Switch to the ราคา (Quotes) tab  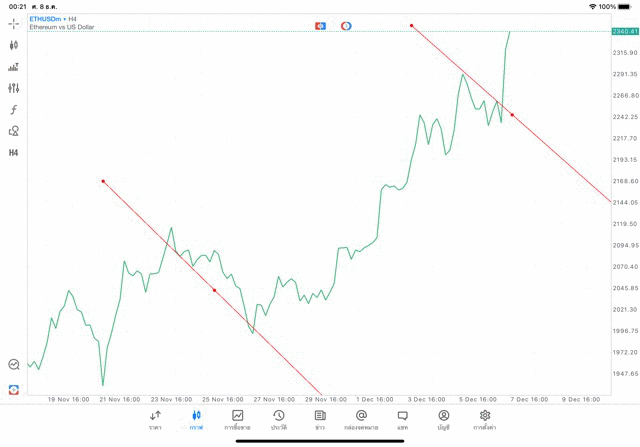[155, 419]
